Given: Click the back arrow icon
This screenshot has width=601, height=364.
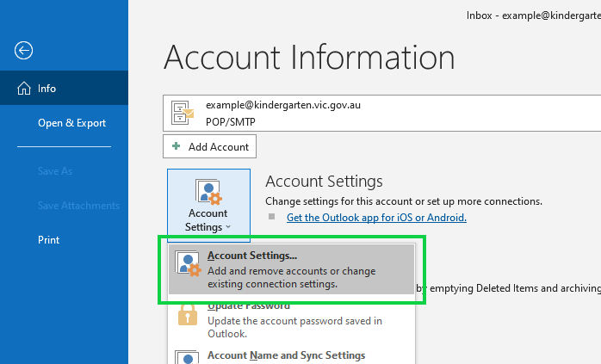Looking at the screenshot, I should [23, 50].
